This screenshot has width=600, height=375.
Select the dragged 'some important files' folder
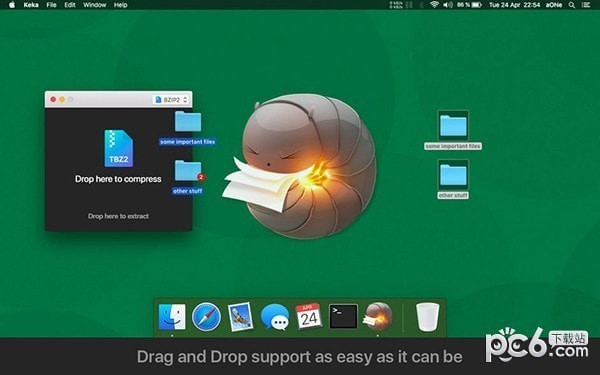(x=188, y=121)
